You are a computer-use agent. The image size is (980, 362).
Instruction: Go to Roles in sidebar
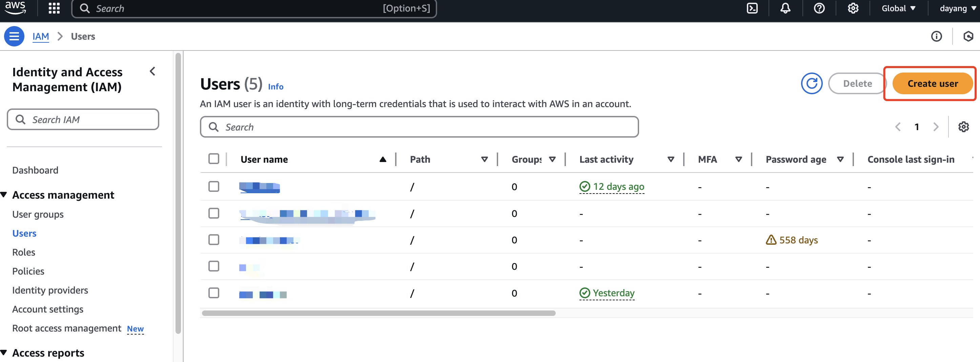point(24,252)
